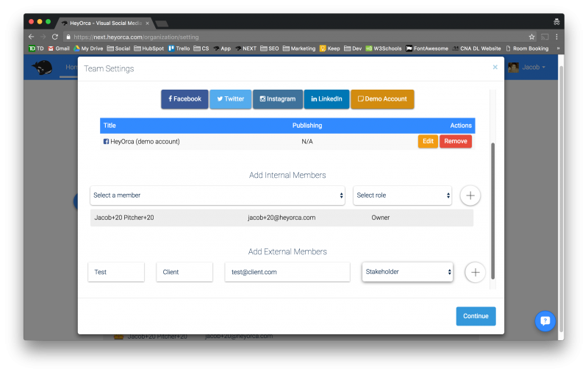The width and height of the screenshot is (588, 374).
Task: Open the W3Schools bookmark
Action: pyautogui.click(x=384, y=48)
